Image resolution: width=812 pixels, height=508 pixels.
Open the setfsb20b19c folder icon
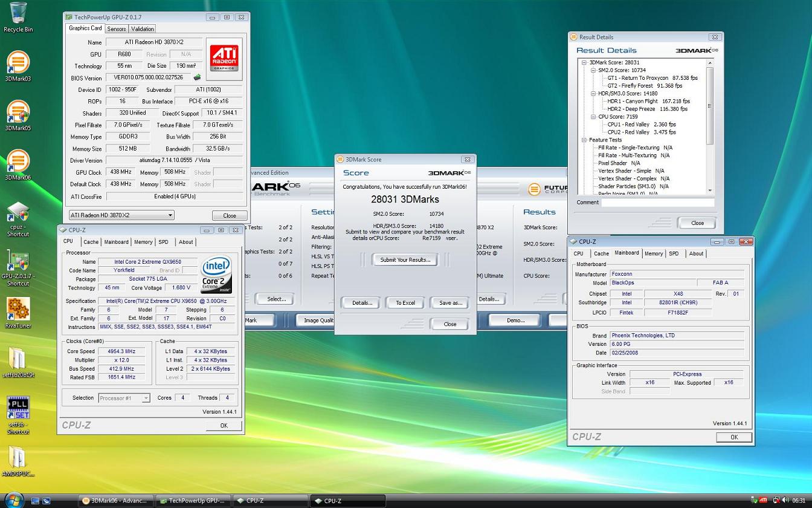click(x=18, y=363)
